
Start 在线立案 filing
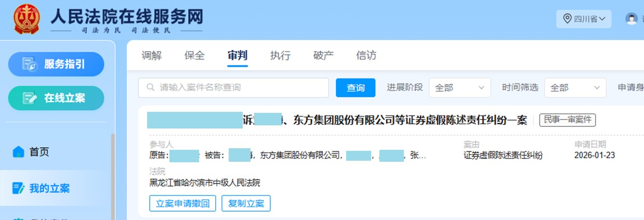[56, 98]
